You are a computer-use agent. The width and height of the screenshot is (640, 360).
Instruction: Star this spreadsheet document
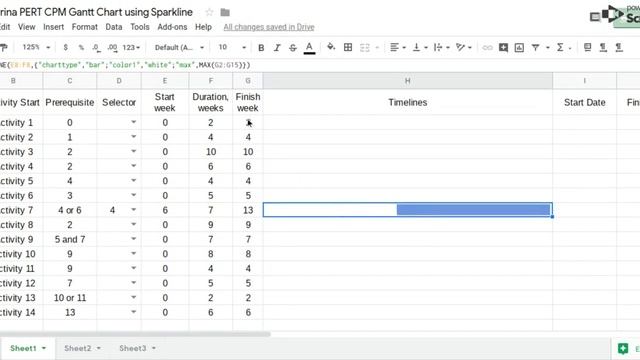click(209, 12)
